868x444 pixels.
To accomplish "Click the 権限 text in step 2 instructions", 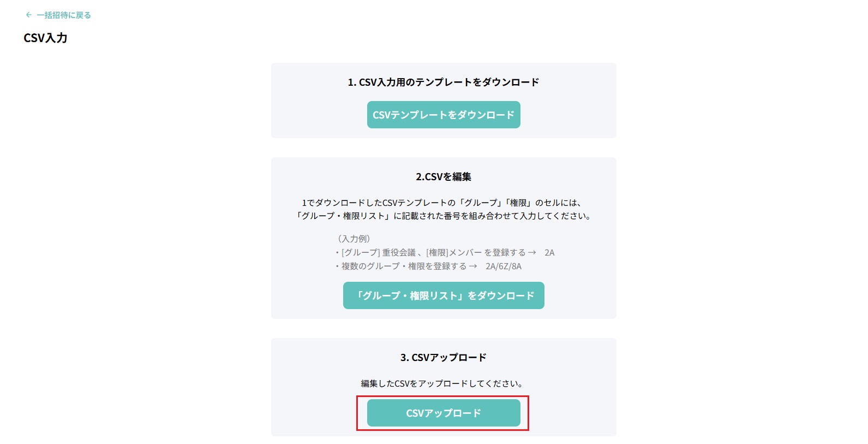I will [x=518, y=203].
